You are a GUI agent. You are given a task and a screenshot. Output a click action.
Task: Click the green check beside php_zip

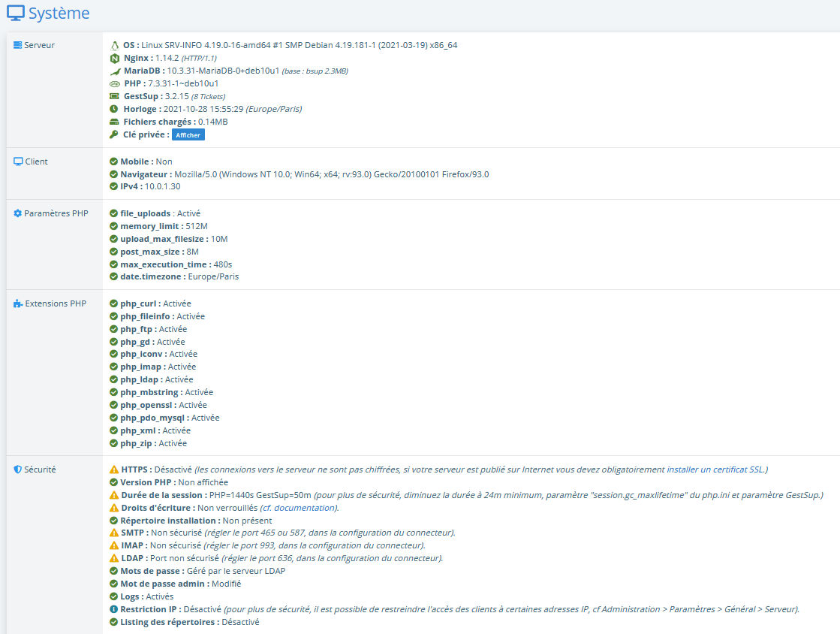[113, 443]
